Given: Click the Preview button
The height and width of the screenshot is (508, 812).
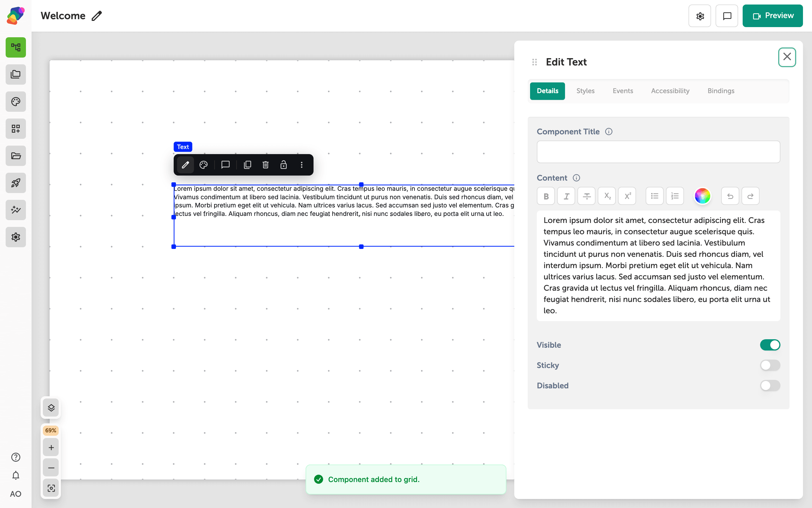Looking at the screenshot, I should pyautogui.click(x=773, y=16).
